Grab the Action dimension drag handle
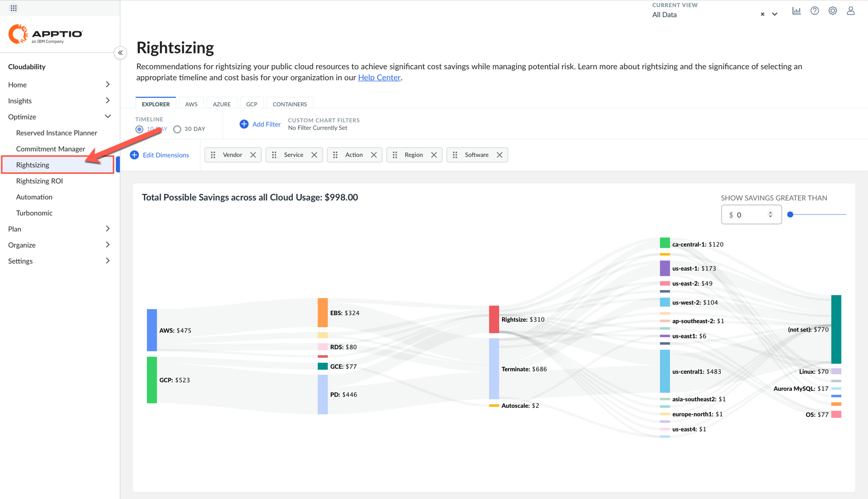The width and height of the screenshot is (868, 499). pos(335,155)
